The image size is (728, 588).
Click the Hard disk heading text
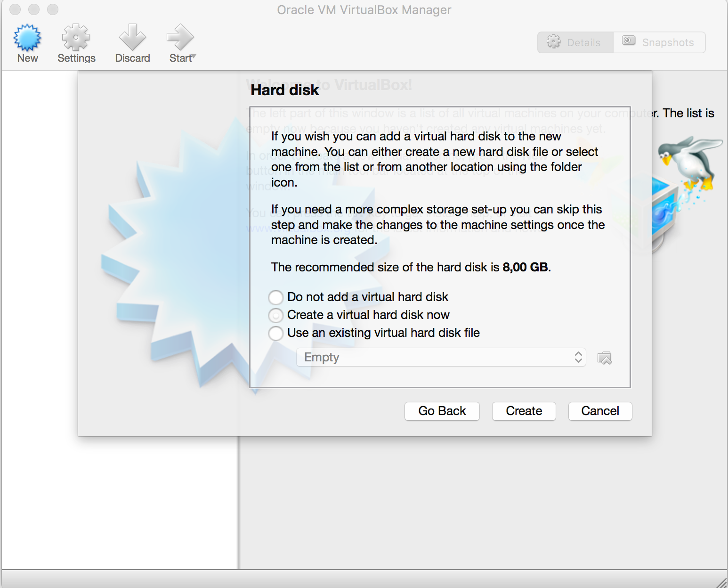pyautogui.click(x=285, y=90)
